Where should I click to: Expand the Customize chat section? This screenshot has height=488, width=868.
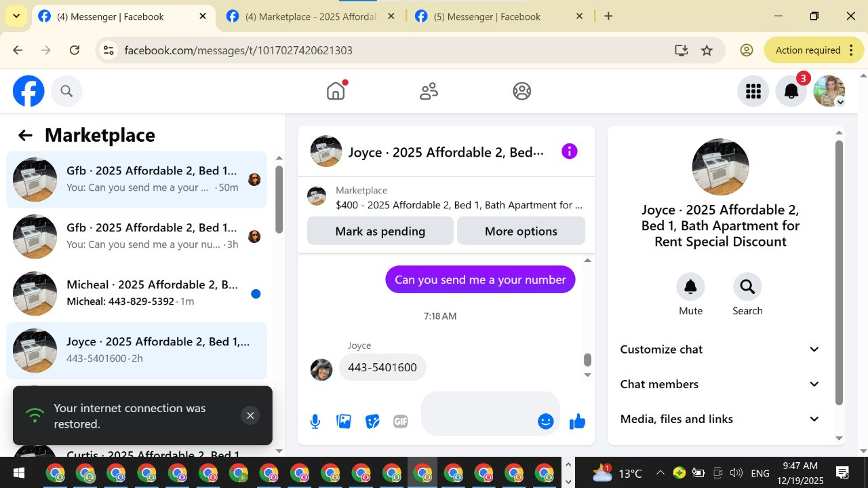(x=720, y=349)
